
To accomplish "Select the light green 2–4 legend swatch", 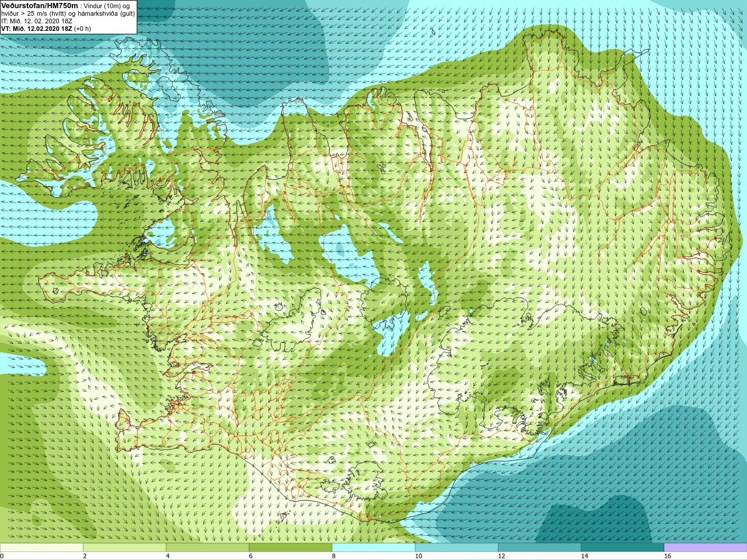I will (x=124, y=548).
